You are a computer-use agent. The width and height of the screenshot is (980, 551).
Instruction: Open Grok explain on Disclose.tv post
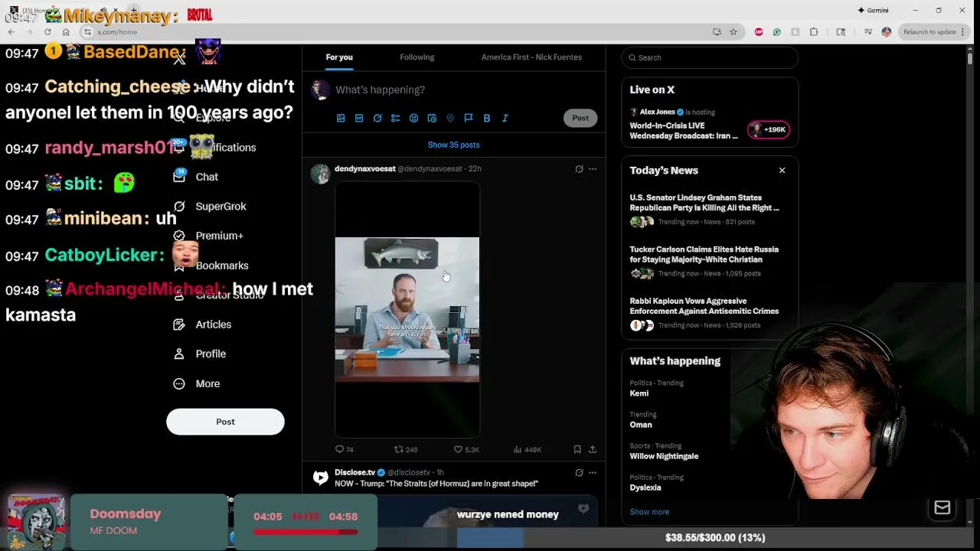tap(579, 473)
